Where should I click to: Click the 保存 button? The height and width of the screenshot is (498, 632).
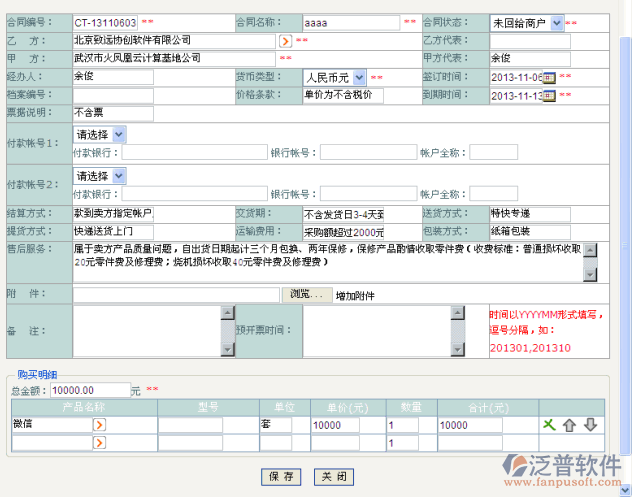pos(282,476)
